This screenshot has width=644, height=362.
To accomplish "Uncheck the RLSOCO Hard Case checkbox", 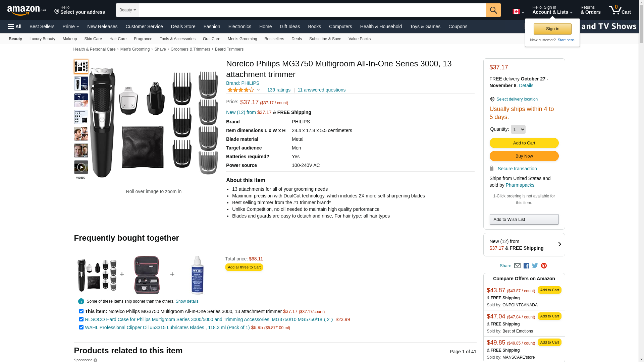I will 81,319.
